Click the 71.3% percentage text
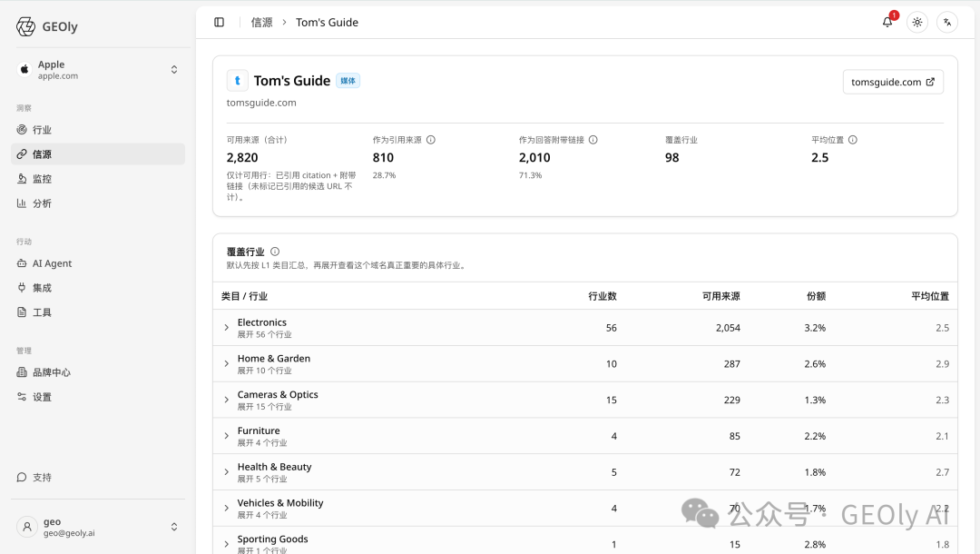The height and width of the screenshot is (554, 980). coord(531,175)
